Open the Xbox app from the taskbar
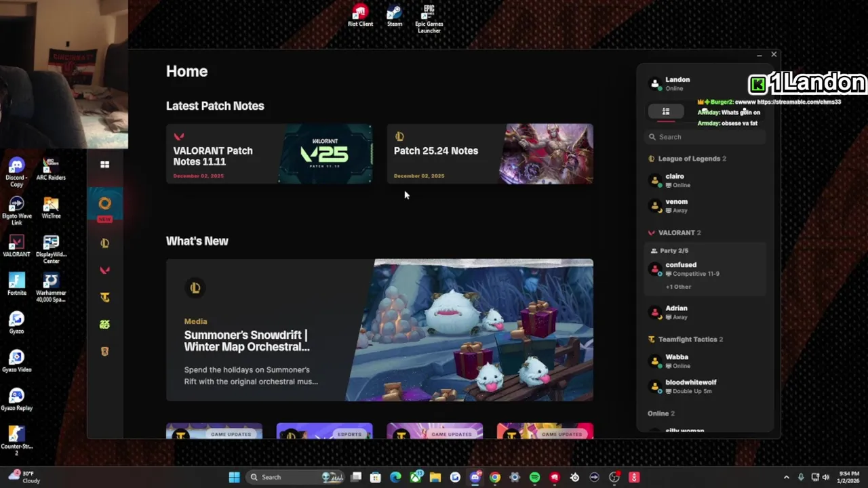This screenshot has height=488, width=868. click(415, 477)
